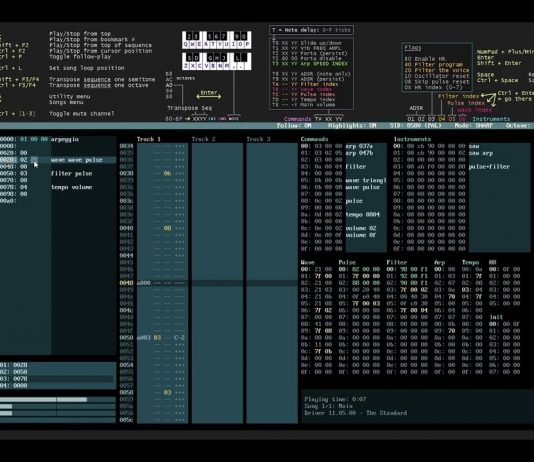534x462 pixels.
Task: Click the 'Song 1/1: Main' status line
Action: [x=328, y=406]
